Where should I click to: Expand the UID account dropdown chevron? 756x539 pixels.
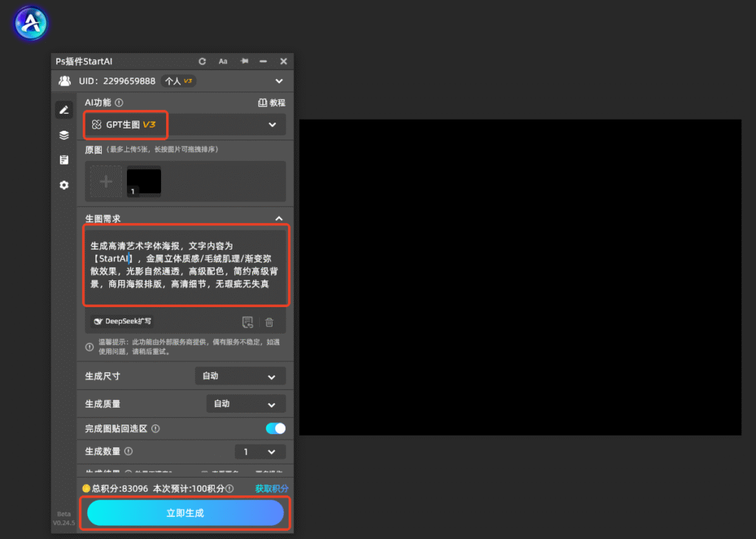tap(279, 81)
